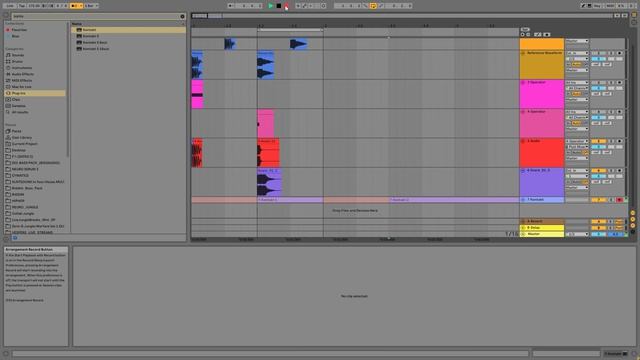The width and height of the screenshot is (640, 360).
Task: Select All results in the browser
Action: (20, 112)
